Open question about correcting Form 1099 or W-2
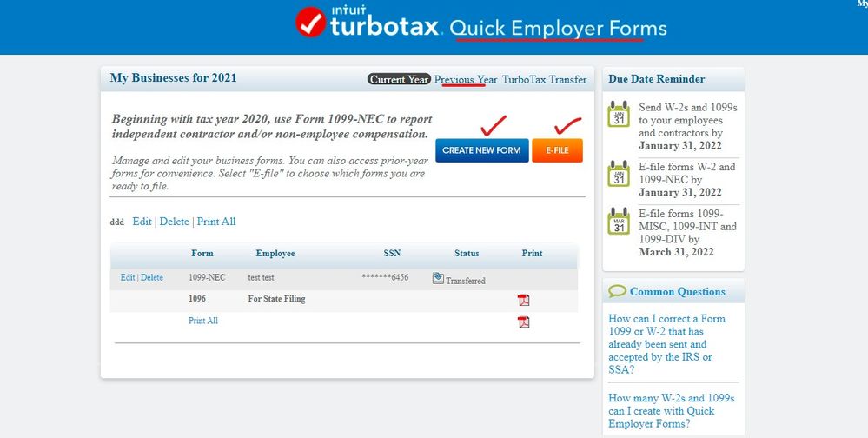The height and width of the screenshot is (438, 868). [x=666, y=344]
